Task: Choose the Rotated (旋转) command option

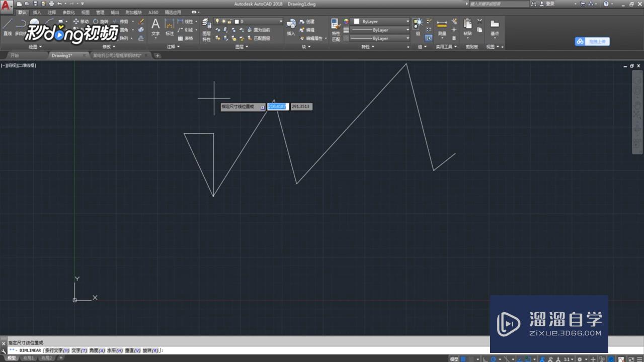Action: [151, 350]
